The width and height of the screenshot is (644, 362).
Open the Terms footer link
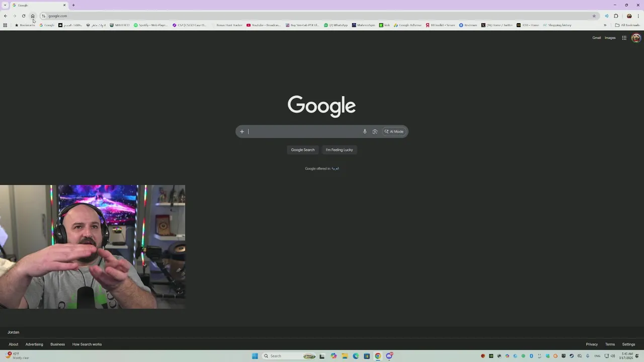click(610, 344)
